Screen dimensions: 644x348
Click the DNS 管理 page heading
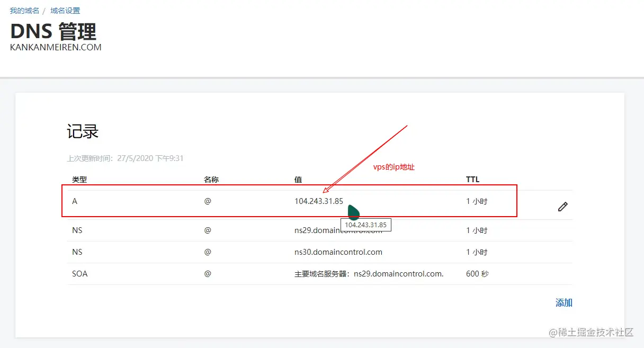point(53,31)
